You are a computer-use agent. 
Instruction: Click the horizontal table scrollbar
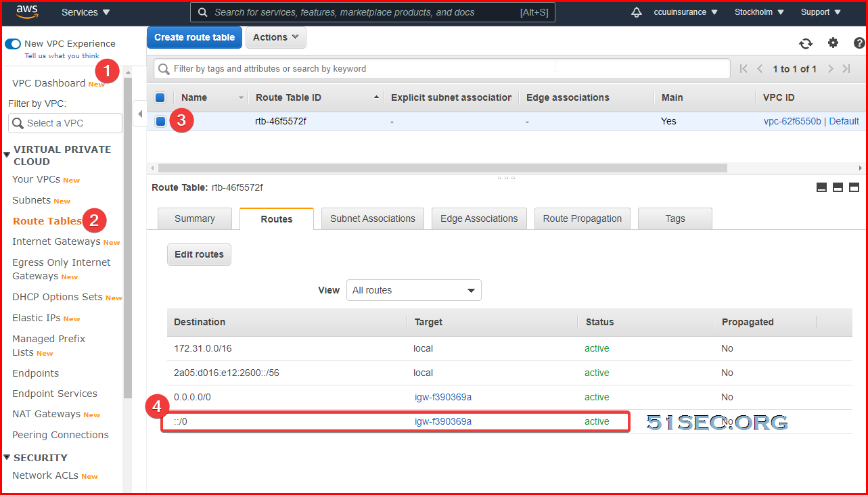tap(442, 168)
